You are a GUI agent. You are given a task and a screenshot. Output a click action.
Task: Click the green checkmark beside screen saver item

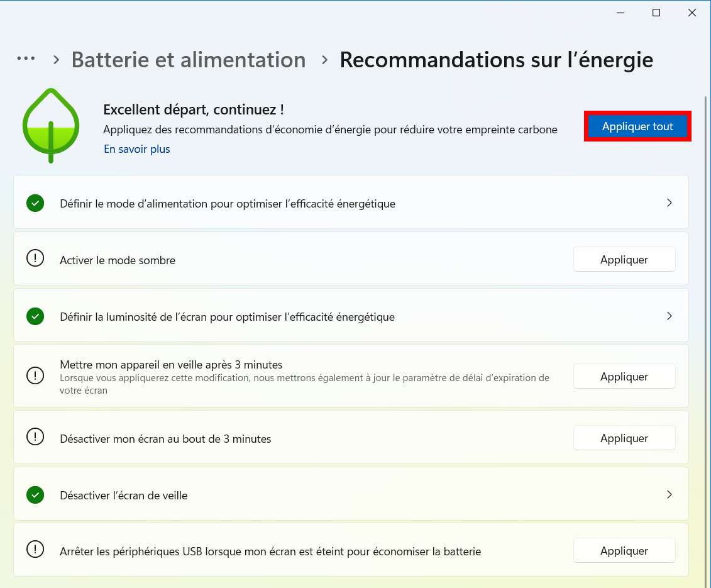click(35, 494)
